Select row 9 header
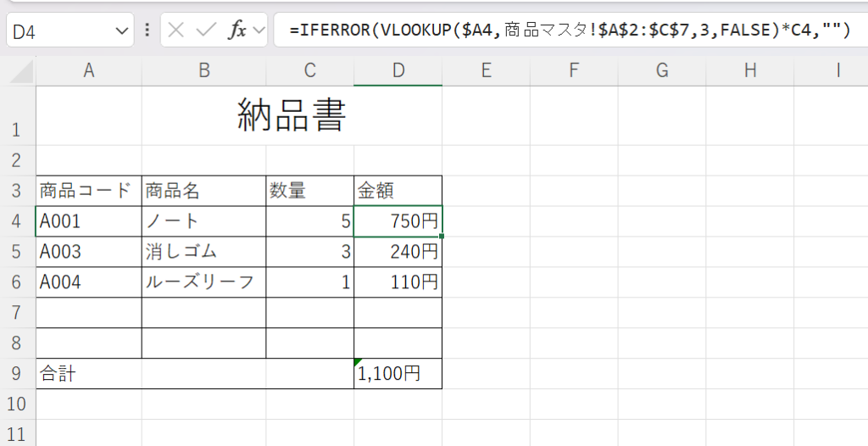The image size is (868, 446). click(18, 374)
